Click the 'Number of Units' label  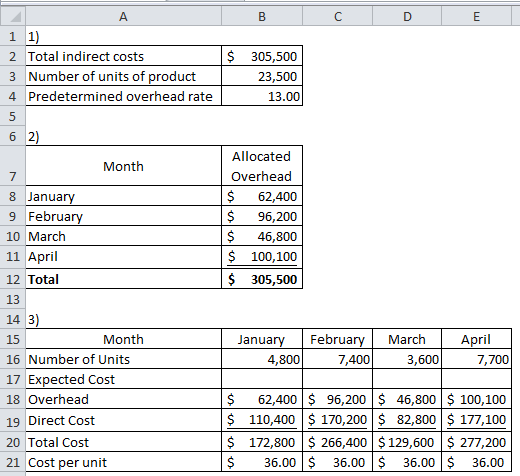coord(123,359)
